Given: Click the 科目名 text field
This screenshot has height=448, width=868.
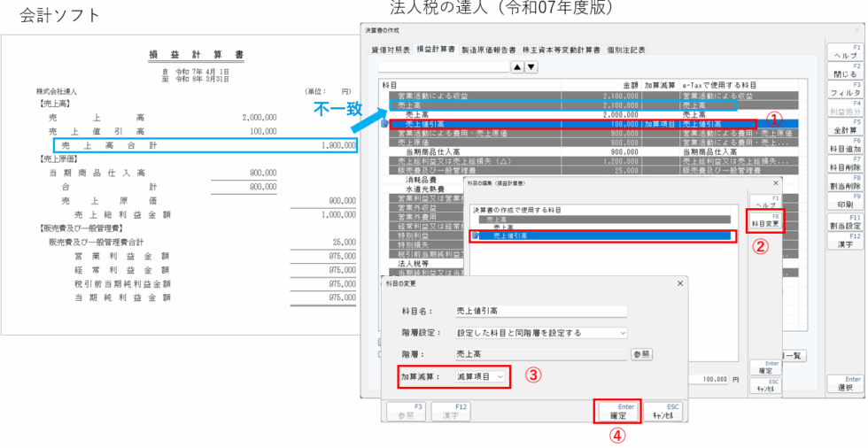Looking at the screenshot, I should pyautogui.click(x=540, y=311).
